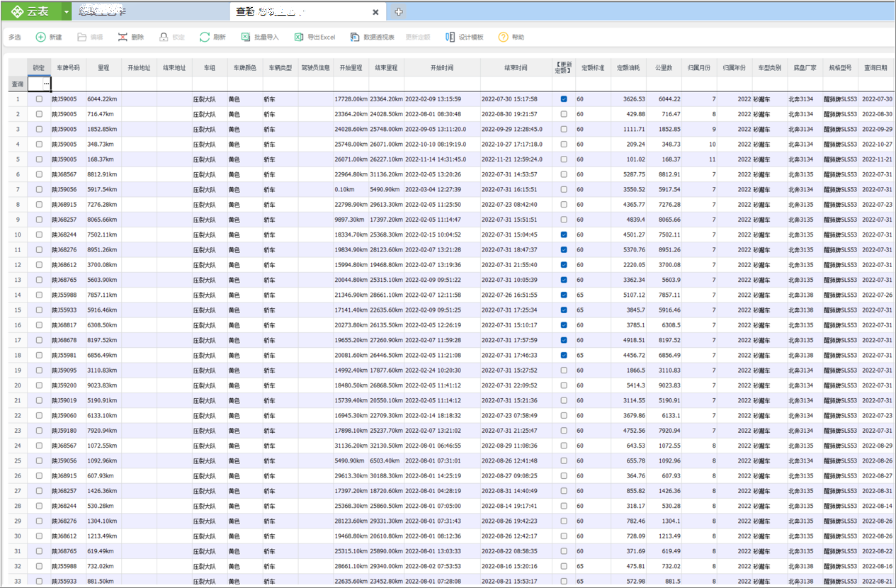Click the 帮助 question mark icon

503,37
